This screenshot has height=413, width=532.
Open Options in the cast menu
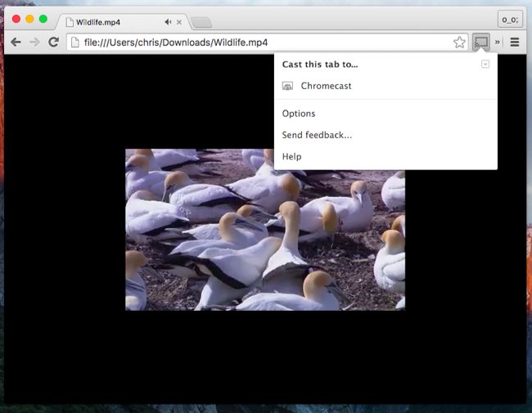299,114
